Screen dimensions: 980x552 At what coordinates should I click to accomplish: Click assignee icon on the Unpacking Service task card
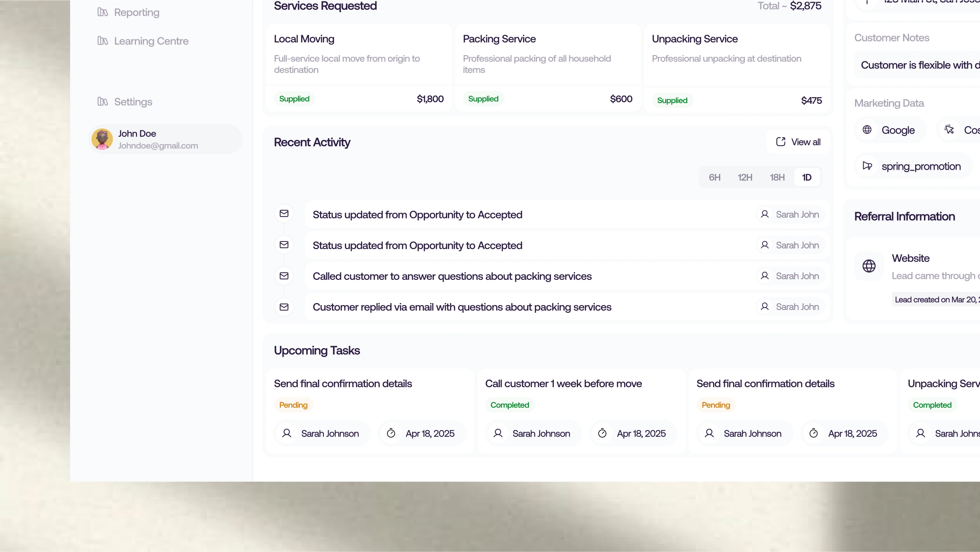pos(921,433)
